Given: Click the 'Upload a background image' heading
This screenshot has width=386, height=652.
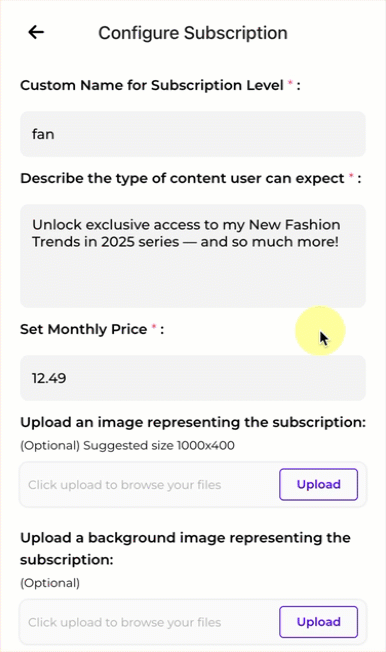Looking at the screenshot, I should pyautogui.click(x=186, y=549).
